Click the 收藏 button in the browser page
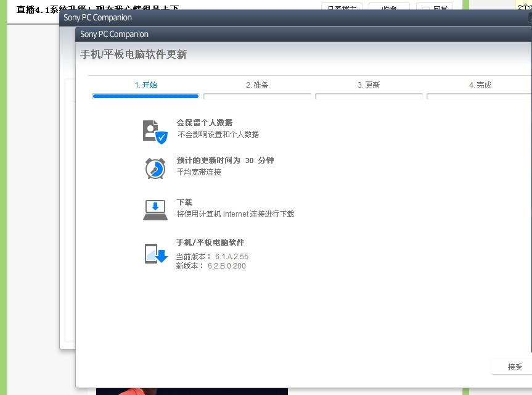Screen dimensions: 532x395 pyautogui.click(x=389, y=7)
